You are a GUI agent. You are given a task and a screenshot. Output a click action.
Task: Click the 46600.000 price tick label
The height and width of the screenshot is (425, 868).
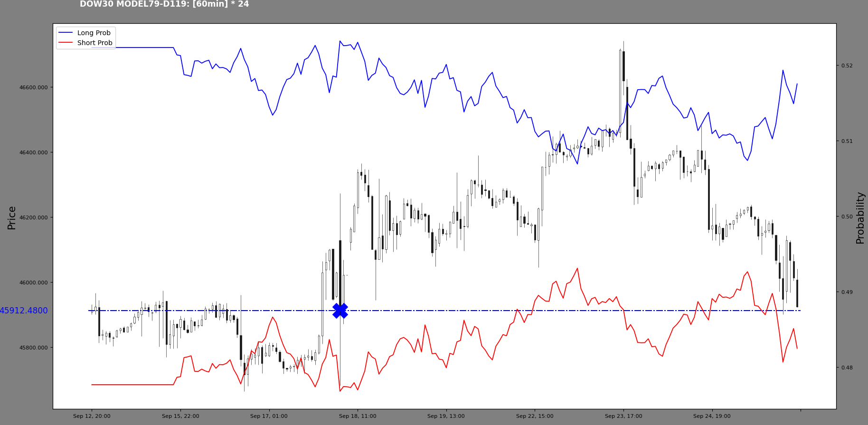click(x=33, y=87)
